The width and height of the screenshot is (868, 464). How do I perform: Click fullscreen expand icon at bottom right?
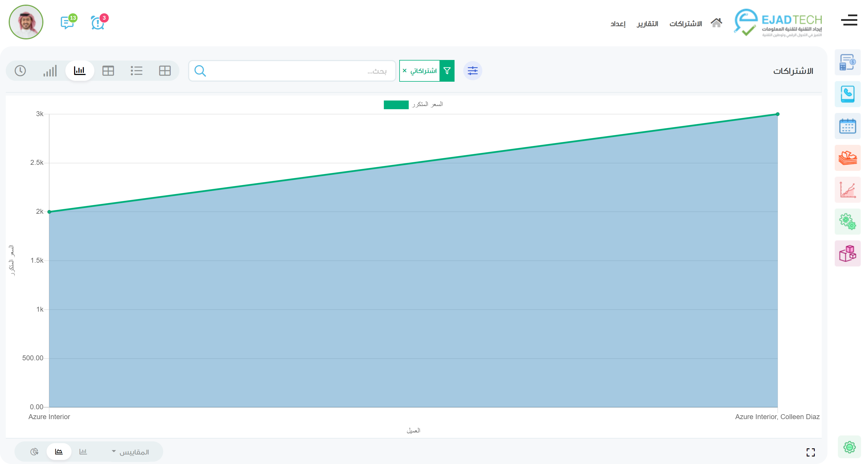810,452
